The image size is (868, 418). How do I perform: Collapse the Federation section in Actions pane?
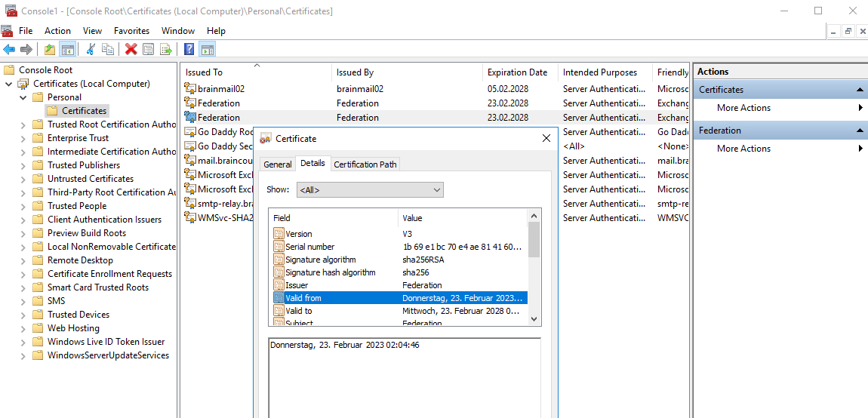pos(859,131)
